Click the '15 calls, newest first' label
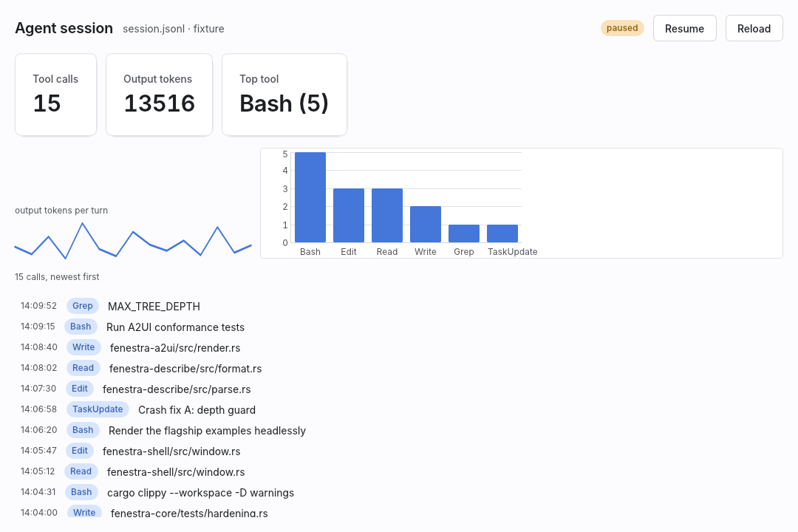Viewport: 798px width, 532px height. click(x=57, y=277)
